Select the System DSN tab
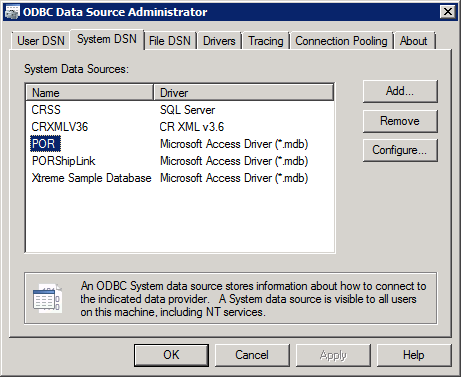 coord(107,39)
